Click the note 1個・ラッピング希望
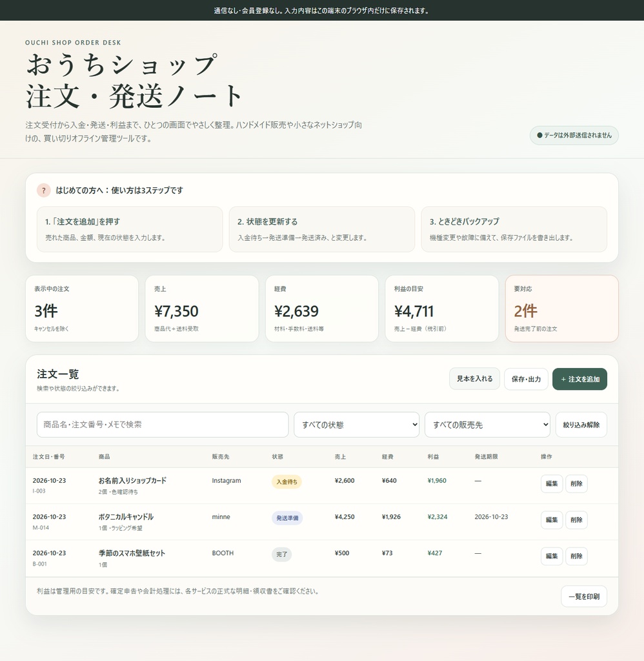This screenshot has height=661, width=644. click(121, 528)
